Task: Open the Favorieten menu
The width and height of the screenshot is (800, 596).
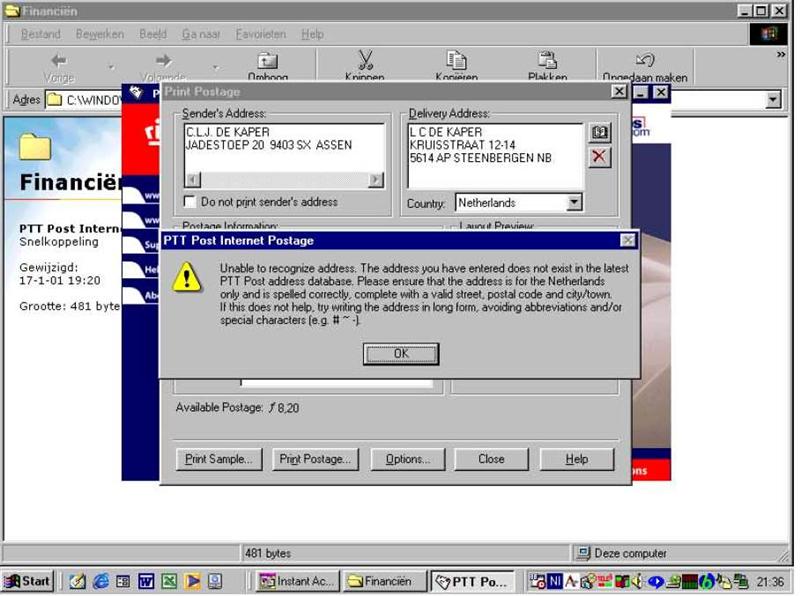Action: click(x=261, y=34)
